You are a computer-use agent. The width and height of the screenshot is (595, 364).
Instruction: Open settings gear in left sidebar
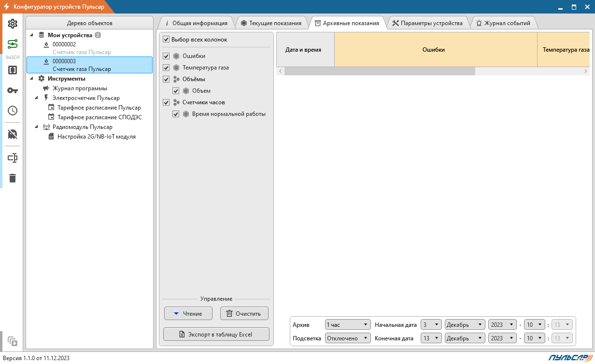click(x=13, y=24)
